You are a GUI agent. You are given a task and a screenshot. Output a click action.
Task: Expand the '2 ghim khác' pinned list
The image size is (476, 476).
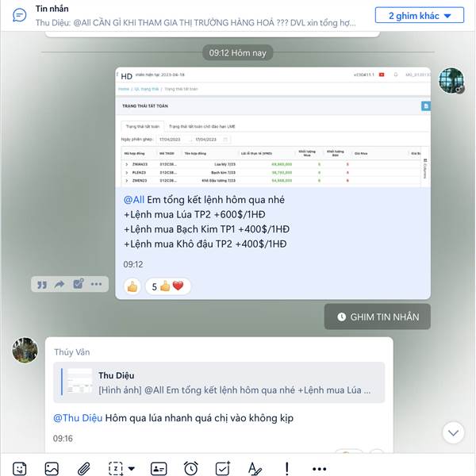(420, 16)
